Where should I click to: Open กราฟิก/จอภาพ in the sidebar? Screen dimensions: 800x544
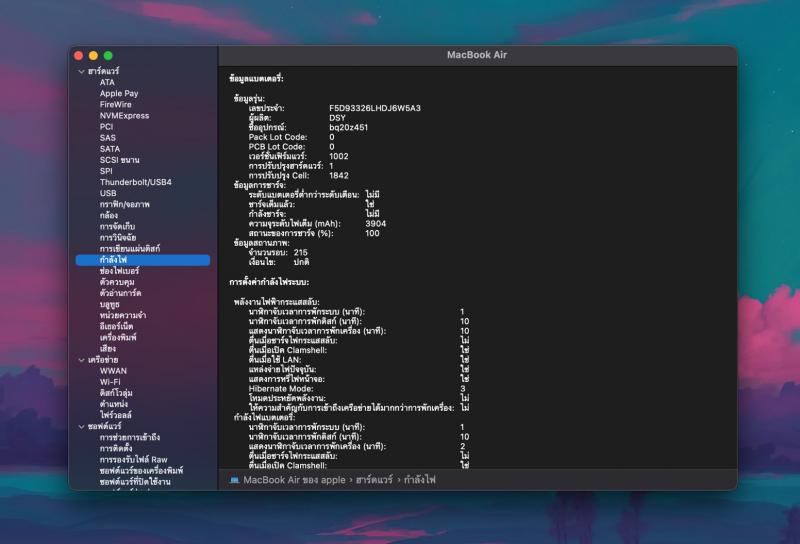(x=124, y=204)
